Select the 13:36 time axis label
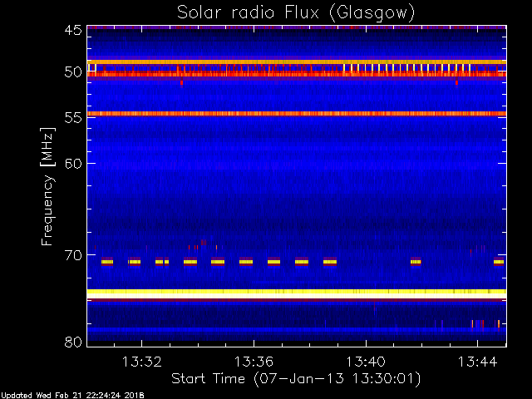Viewport: 532px width, 399px height. [x=254, y=362]
